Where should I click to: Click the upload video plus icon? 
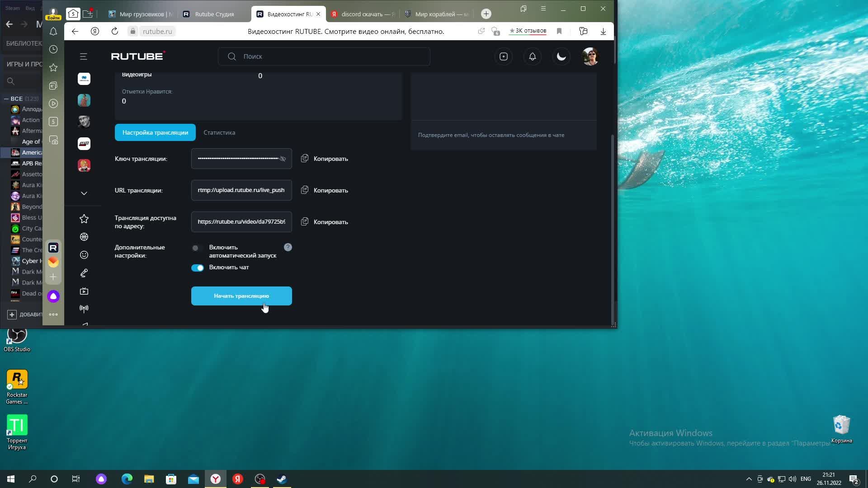click(504, 56)
